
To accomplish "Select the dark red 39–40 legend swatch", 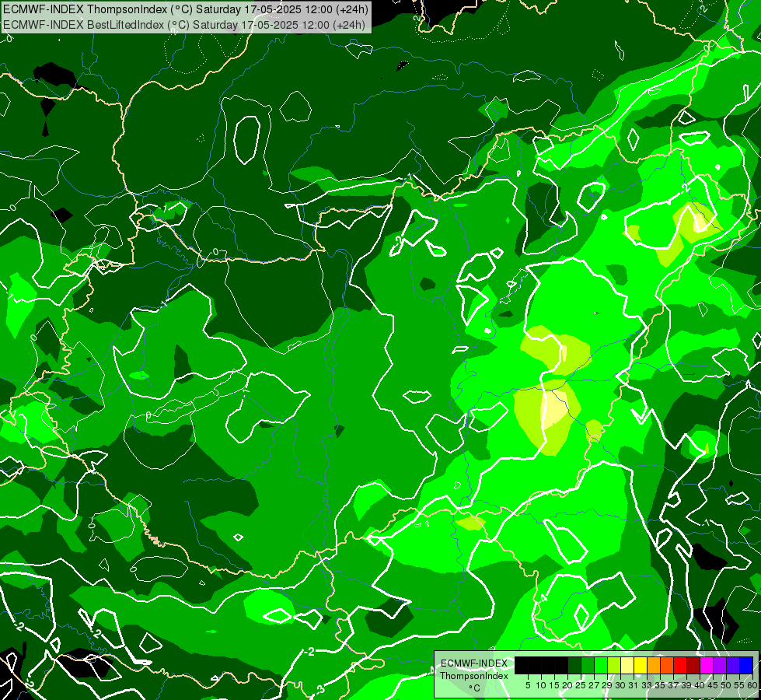I will pyautogui.click(x=693, y=665).
